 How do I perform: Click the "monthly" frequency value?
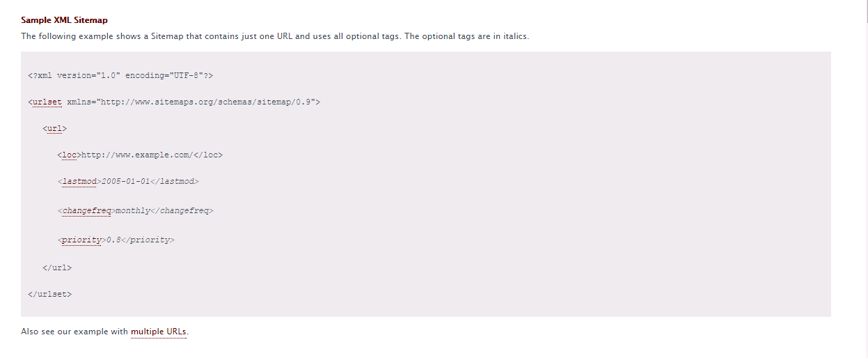point(132,210)
